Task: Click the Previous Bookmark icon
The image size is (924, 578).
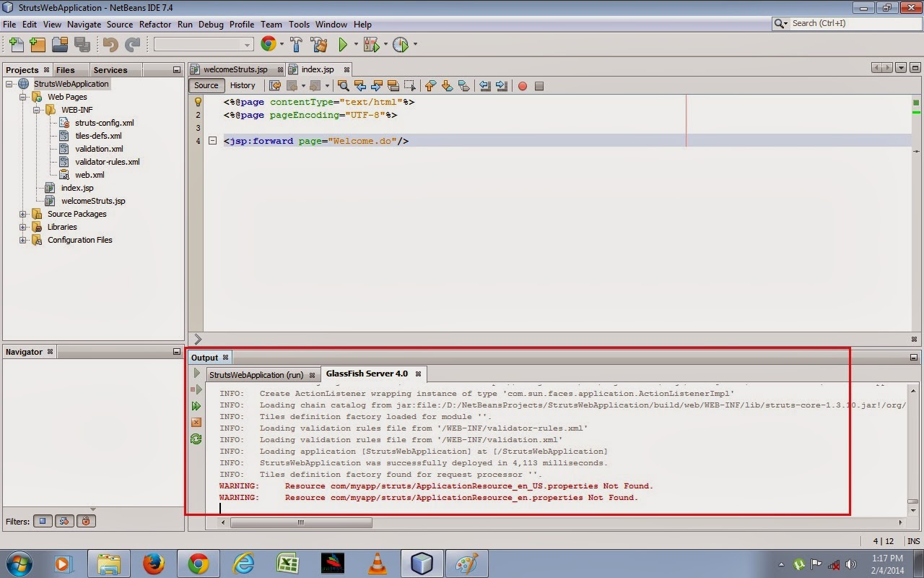Action: coord(430,86)
